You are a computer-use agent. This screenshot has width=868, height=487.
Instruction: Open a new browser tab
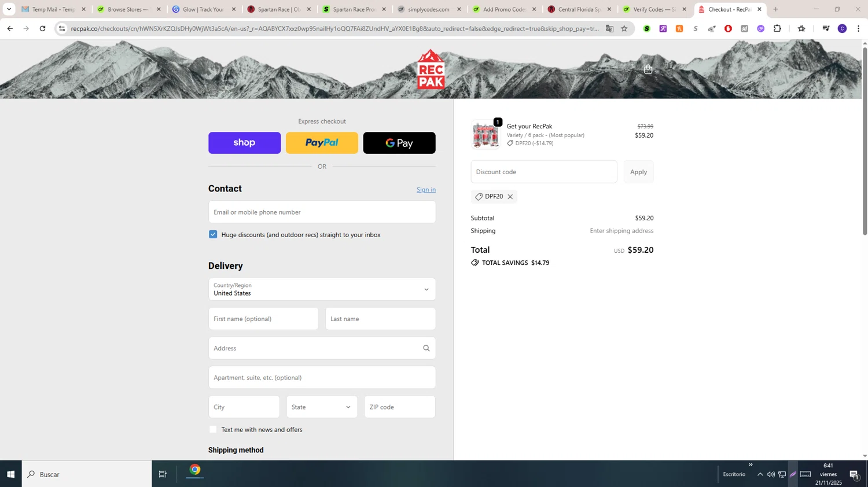[x=775, y=9]
